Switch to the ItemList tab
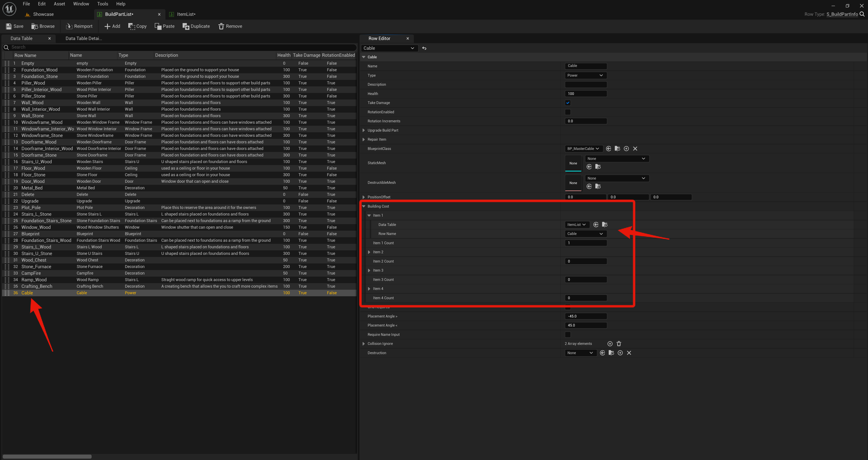868x460 pixels. 186,14
